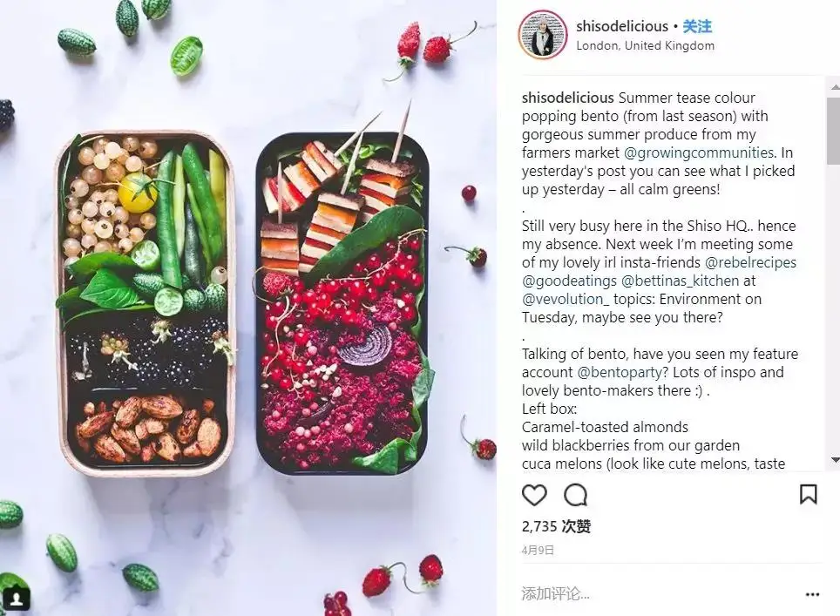Viewport: 840px width, 616px height.
Task: Save post with the bookmark icon
Action: (x=808, y=494)
